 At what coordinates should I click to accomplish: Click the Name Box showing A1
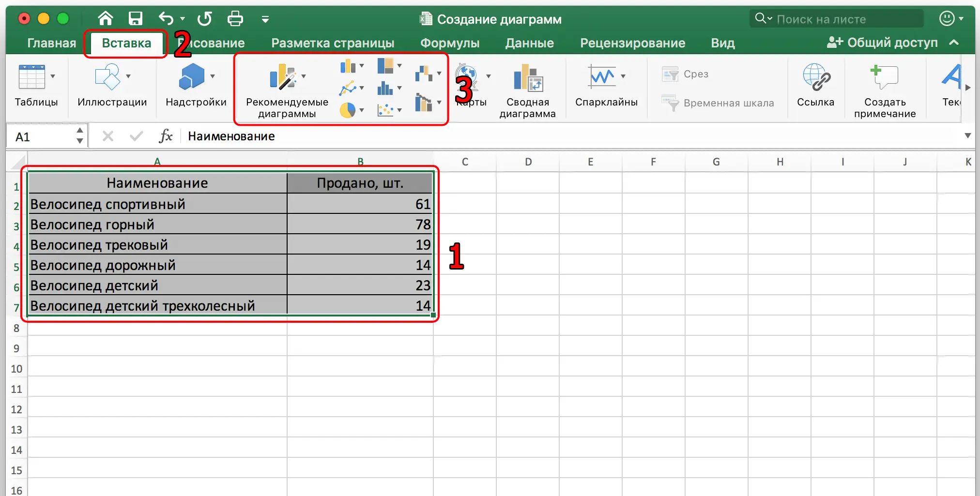(x=41, y=136)
